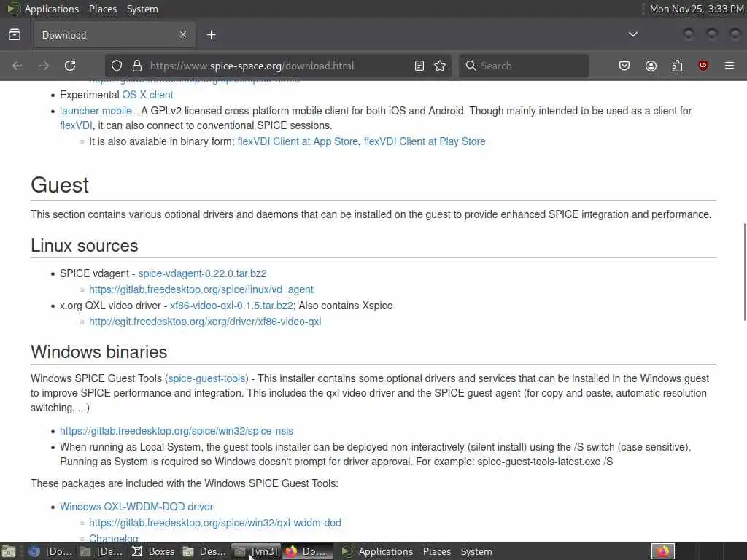Bookmark this page with the star
This screenshot has height=560, width=747.
pos(440,66)
